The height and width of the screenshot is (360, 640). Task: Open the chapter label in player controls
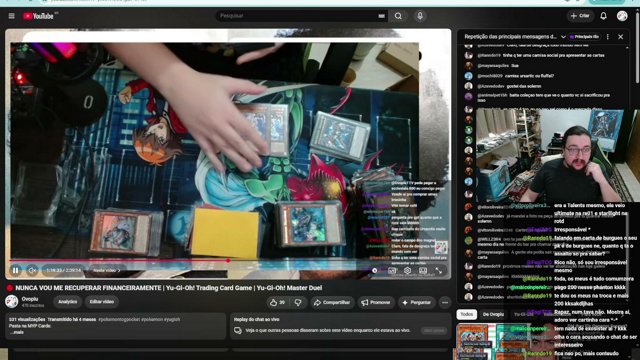(107, 270)
